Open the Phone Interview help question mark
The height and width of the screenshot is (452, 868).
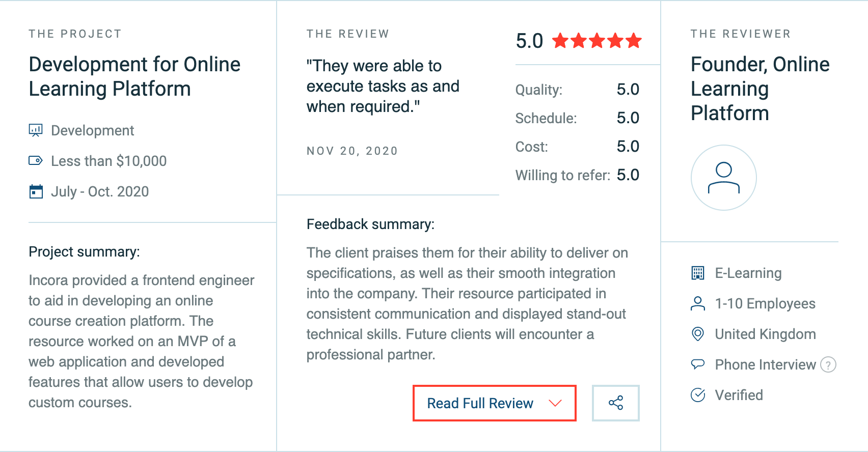pos(828,364)
